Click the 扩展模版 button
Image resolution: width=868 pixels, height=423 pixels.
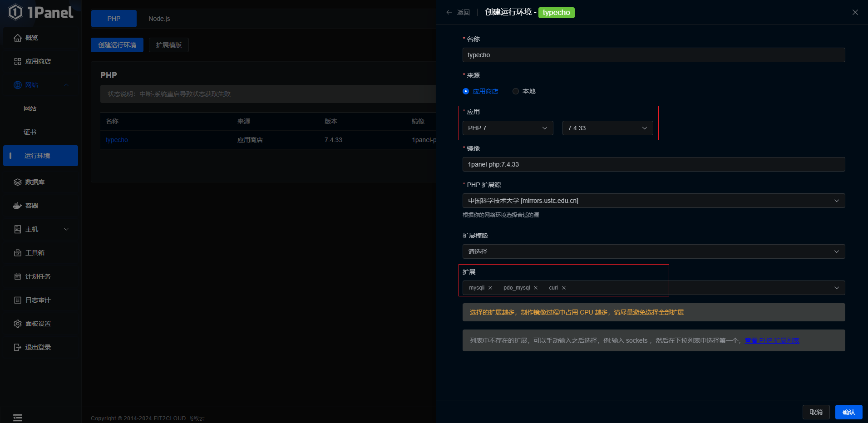click(x=169, y=45)
